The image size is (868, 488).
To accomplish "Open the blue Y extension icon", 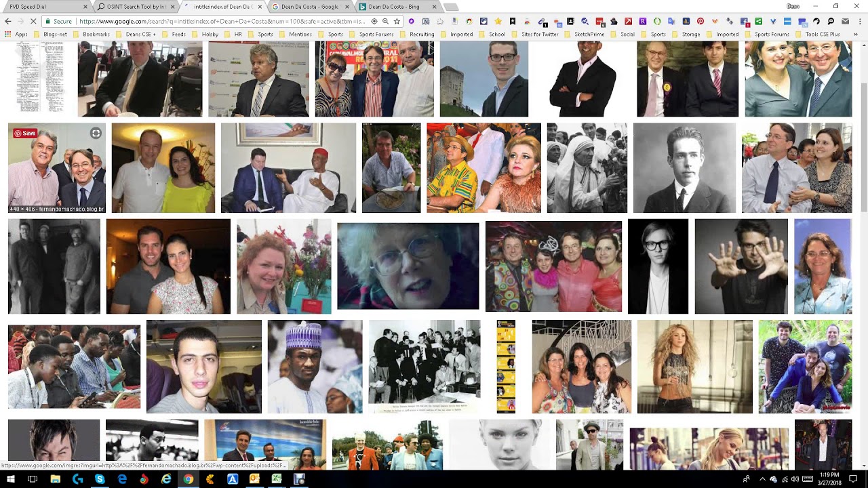I will (773, 22).
